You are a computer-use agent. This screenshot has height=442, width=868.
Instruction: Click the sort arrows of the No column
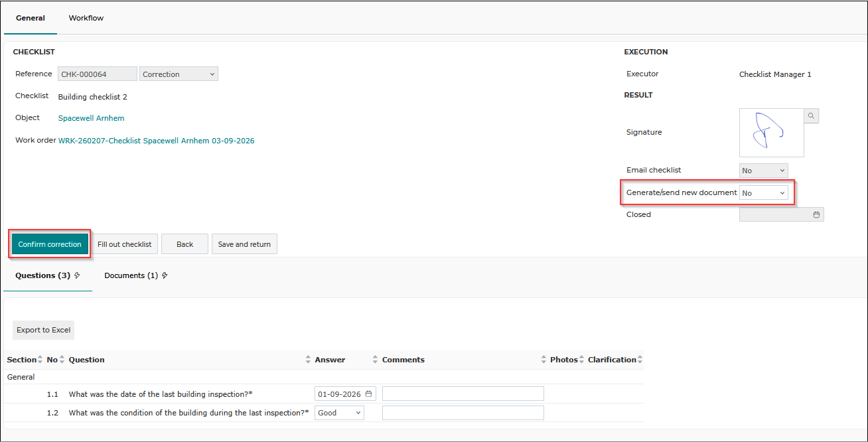coord(62,360)
